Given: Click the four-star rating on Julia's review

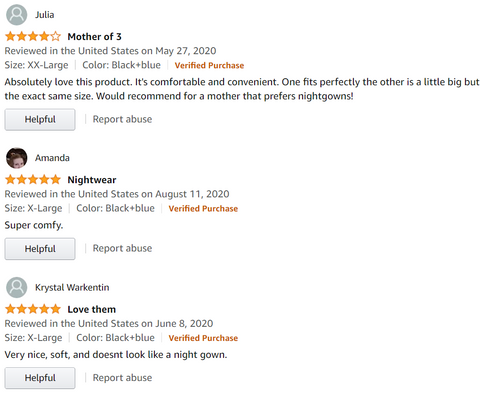Looking at the screenshot, I should click(33, 36).
